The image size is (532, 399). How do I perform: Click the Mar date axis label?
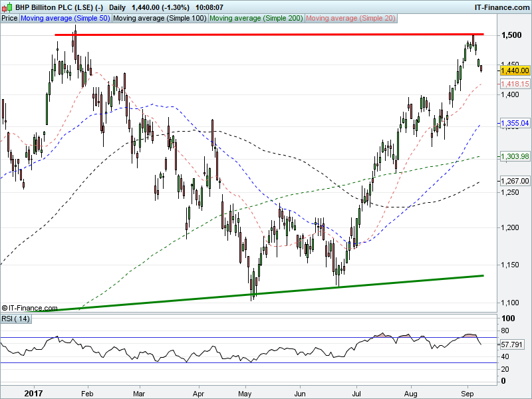click(139, 394)
